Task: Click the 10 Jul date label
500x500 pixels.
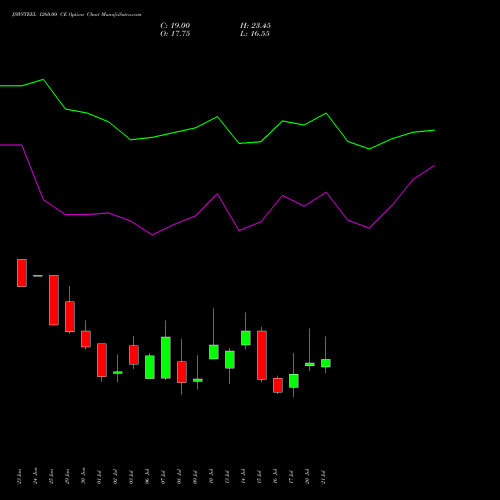Action: point(211,477)
